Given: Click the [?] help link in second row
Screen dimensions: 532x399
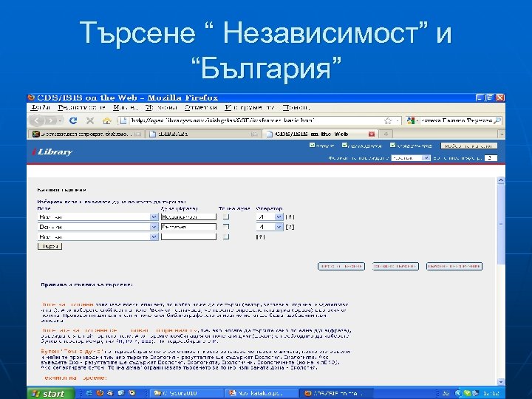Looking at the screenshot, I should tap(290, 227).
